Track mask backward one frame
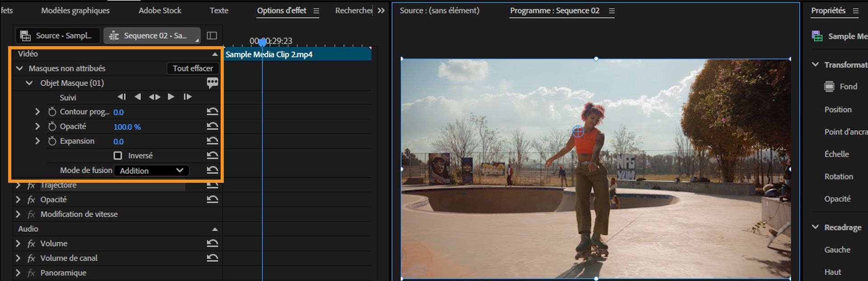 122,97
